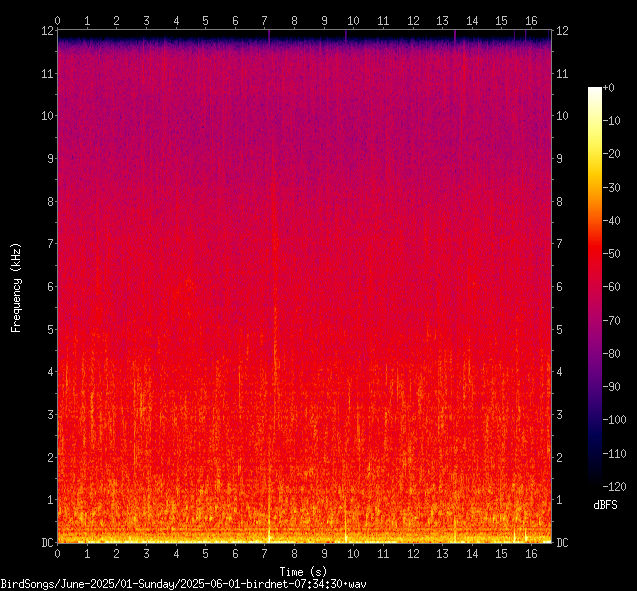Click the left-side '6' kHz frequency label
The width and height of the screenshot is (637, 591).
50,287
